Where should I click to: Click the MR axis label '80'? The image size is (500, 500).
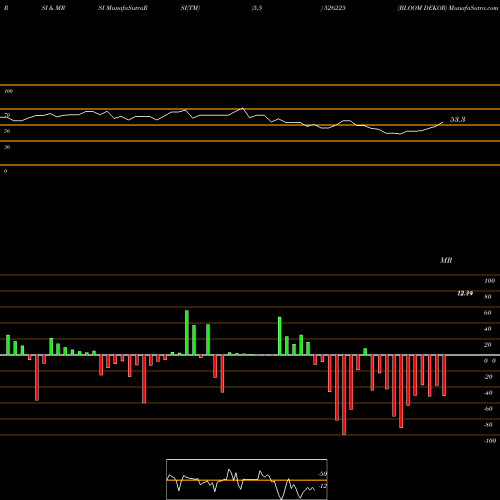[x=488, y=297]
